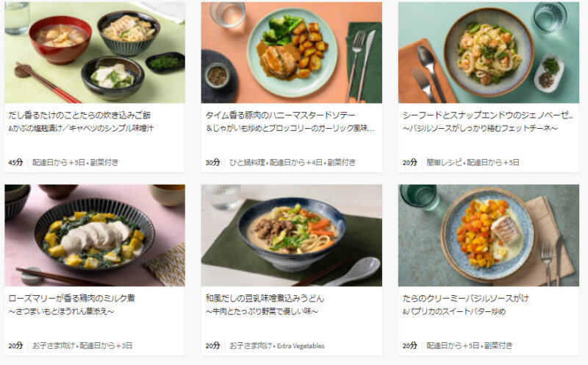Select the Extra Vegetables tag on the udon card
This screenshot has height=365, width=588.
tap(301, 346)
